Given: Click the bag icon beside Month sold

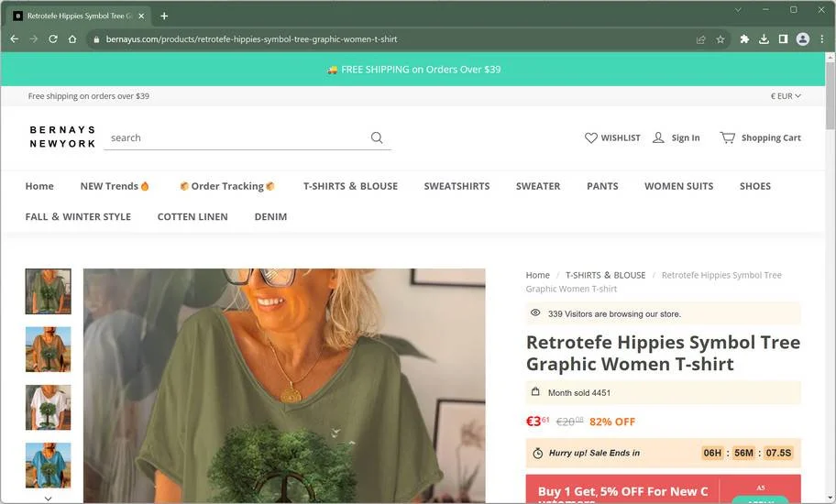Looking at the screenshot, I should pos(535,392).
